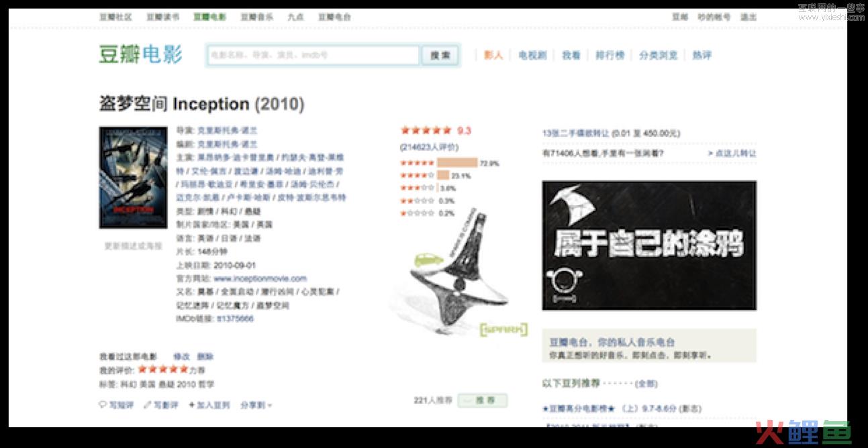Click the 9.3 rating score
Image resolution: width=868 pixels, height=448 pixels.
click(464, 131)
